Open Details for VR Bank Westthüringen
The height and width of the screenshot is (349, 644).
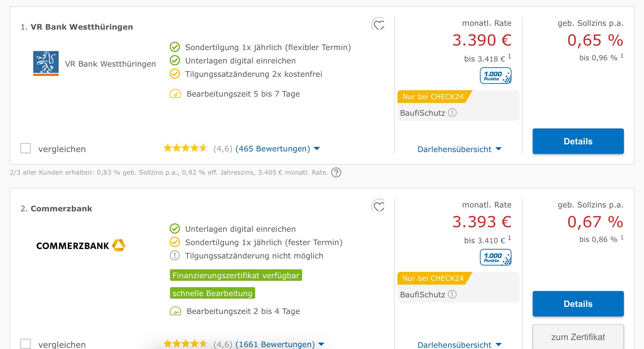578,141
